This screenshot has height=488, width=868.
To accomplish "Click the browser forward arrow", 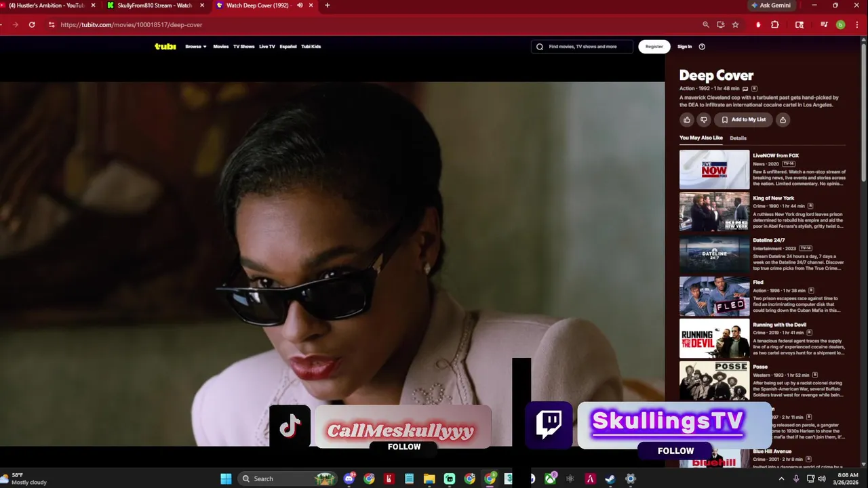I will pos(15,24).
